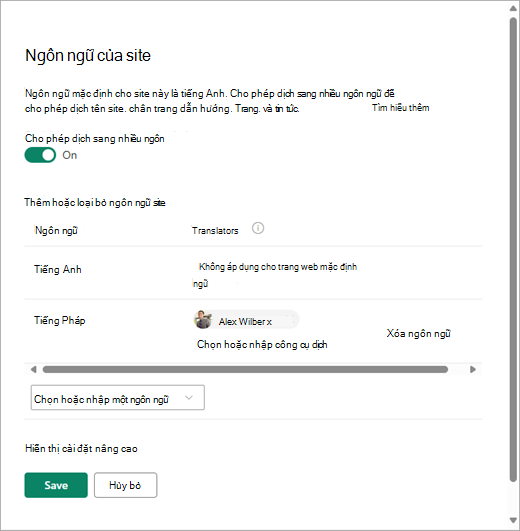Click 'Xóa ngôn ngữ' for Tiếng Pháp

[418, 334]
